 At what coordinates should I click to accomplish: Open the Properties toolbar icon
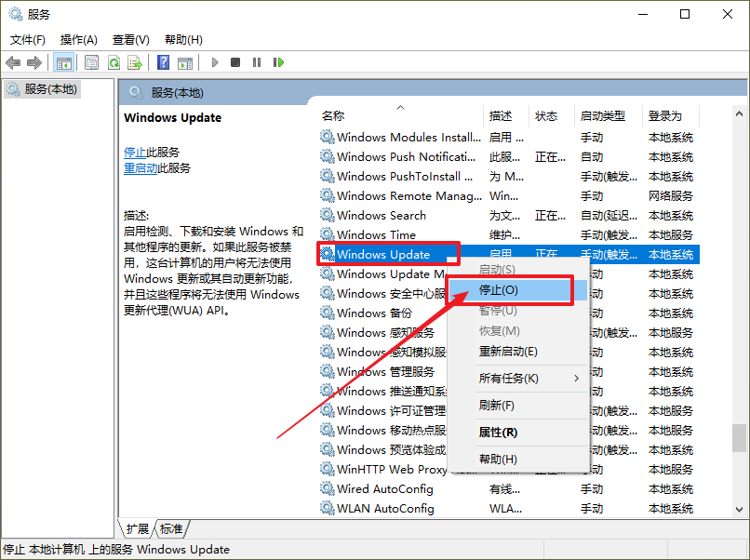coord(92,62)
